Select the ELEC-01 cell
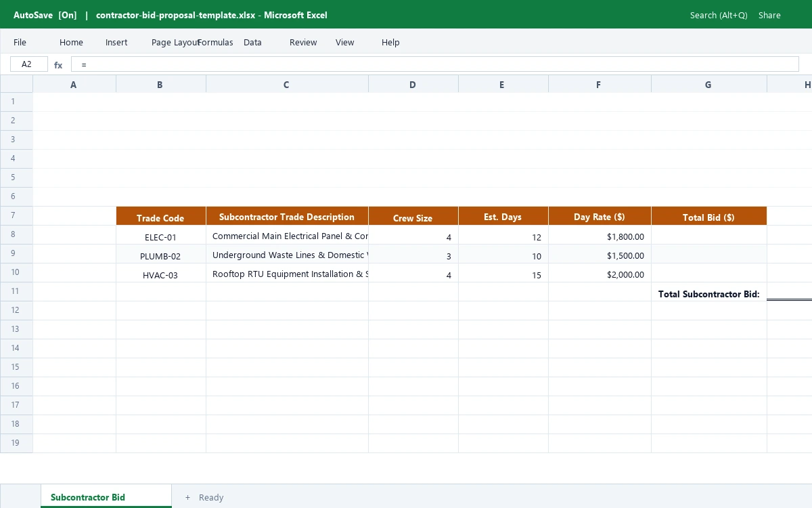Viewport: 812px width, 508px height. (161, 235)
